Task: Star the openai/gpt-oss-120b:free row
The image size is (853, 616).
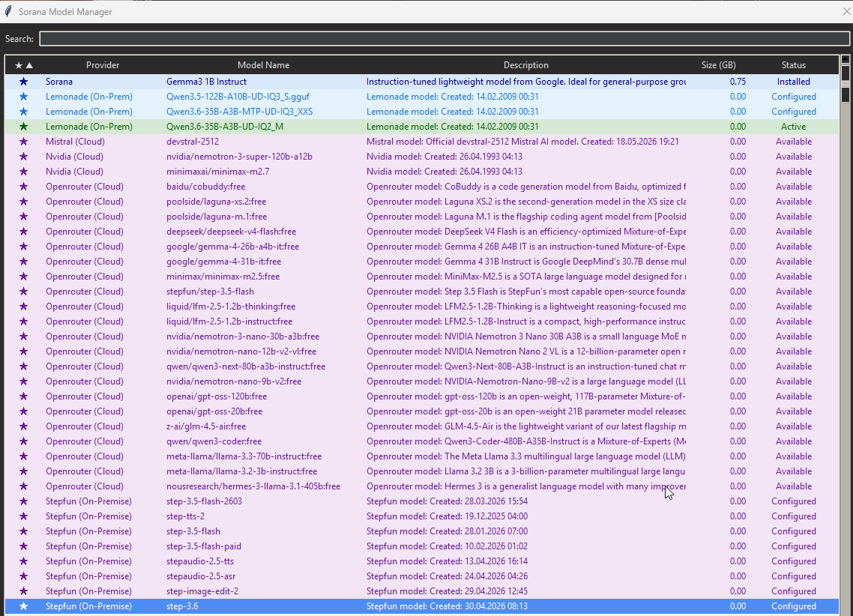Action: 23,396
